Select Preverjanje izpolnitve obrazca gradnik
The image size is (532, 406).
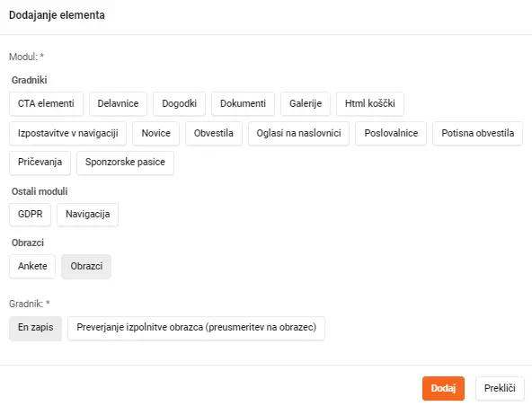pos(197,328)
